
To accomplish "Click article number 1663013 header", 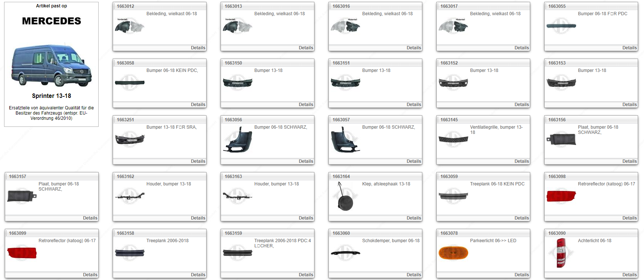I will click(x=233, y=6).
